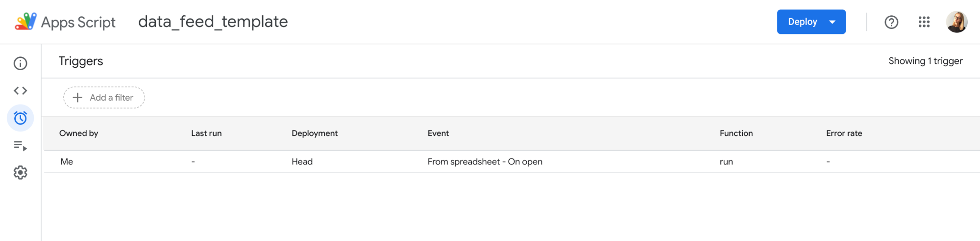This screenshot has width=980, height=241.
Task: Click the Deploy button
Action: pyautogui.click(x=802, y=22)
